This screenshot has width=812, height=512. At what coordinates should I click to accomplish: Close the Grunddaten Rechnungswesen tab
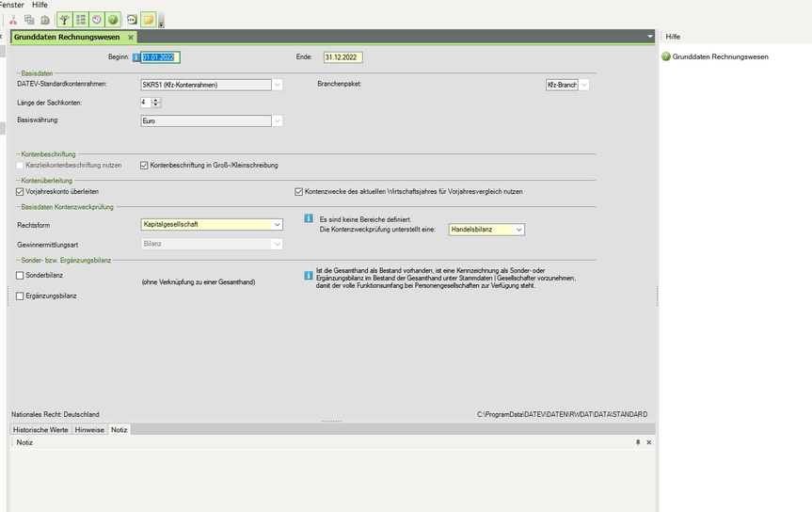[x=131, y=37]
